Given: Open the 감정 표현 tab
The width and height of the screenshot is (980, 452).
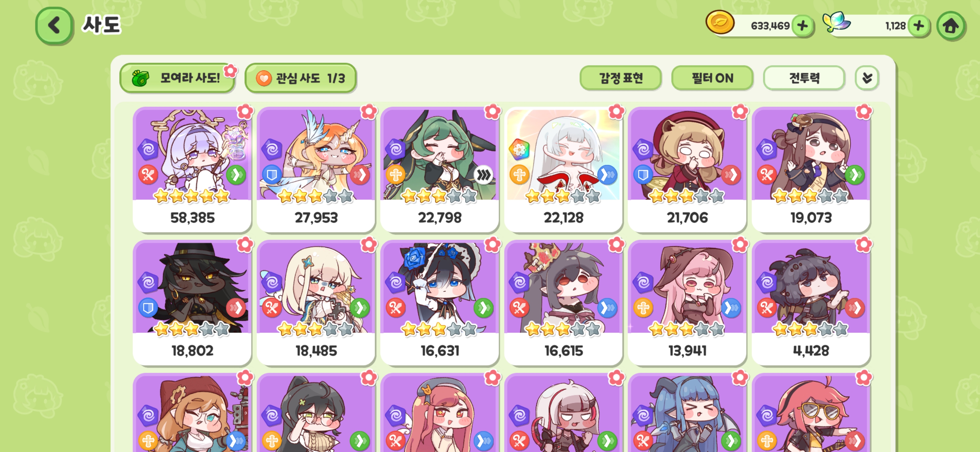Looking at the screenshot, I should click(620, 78).
